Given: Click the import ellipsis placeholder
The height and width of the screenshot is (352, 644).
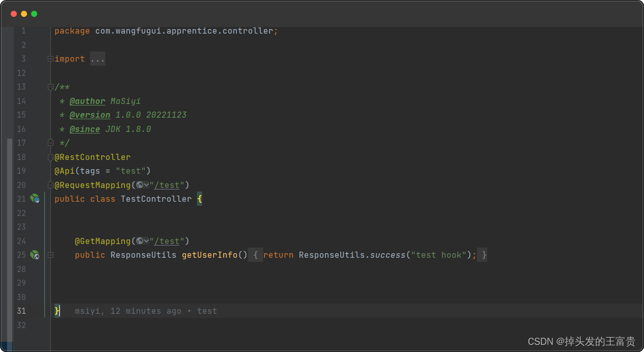Looking at the screenshot, I should click(97, 59).
